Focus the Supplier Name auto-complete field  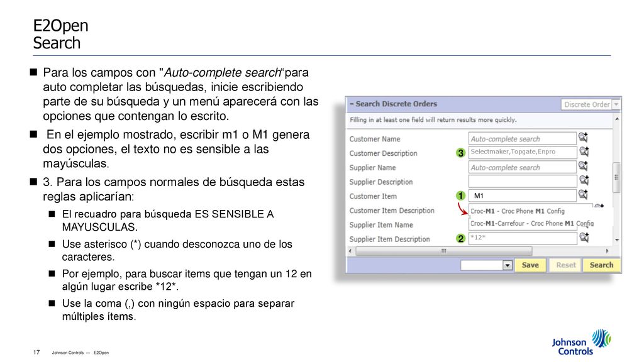coord(523,167)
